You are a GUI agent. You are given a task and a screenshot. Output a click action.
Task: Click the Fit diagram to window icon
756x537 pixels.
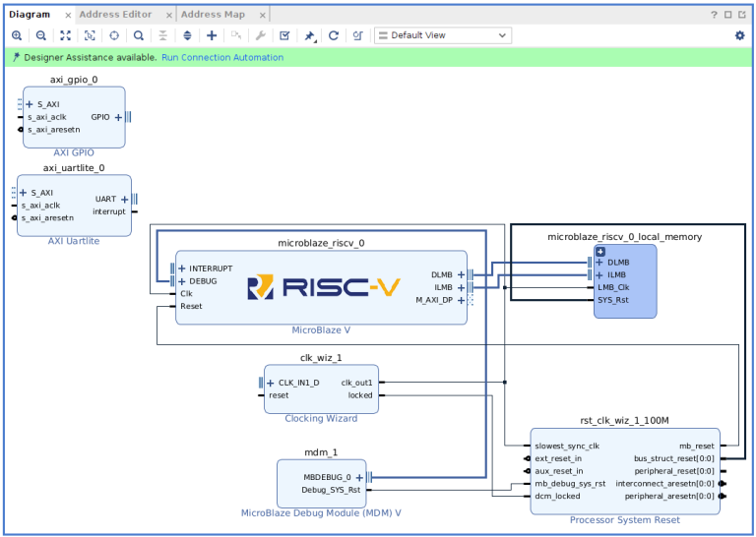coord(66,35)
